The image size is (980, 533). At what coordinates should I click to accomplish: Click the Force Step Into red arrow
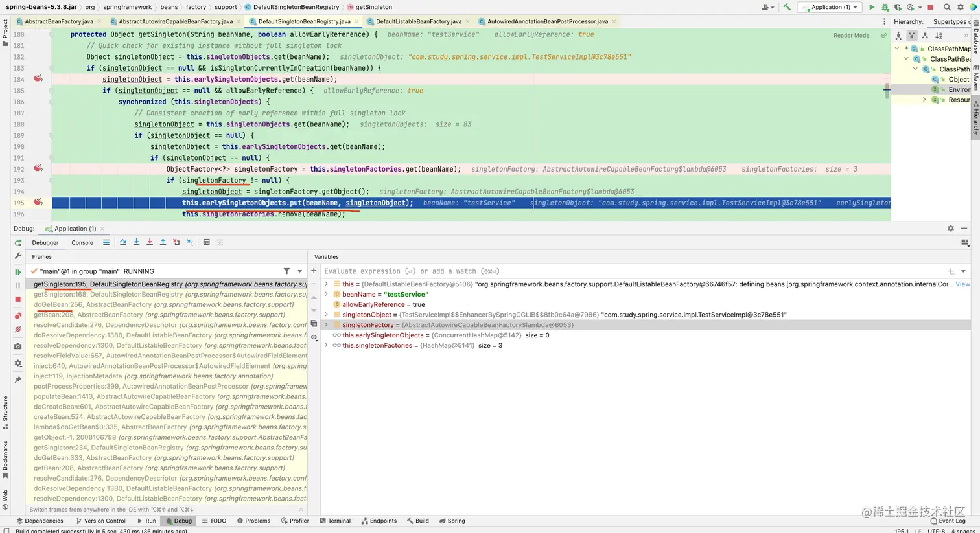150,242
